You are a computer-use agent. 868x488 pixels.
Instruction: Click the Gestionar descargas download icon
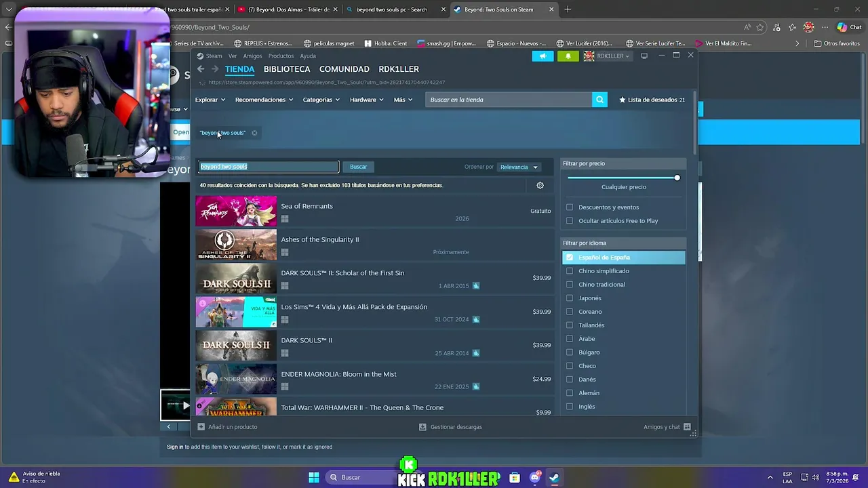click(422, 427)
